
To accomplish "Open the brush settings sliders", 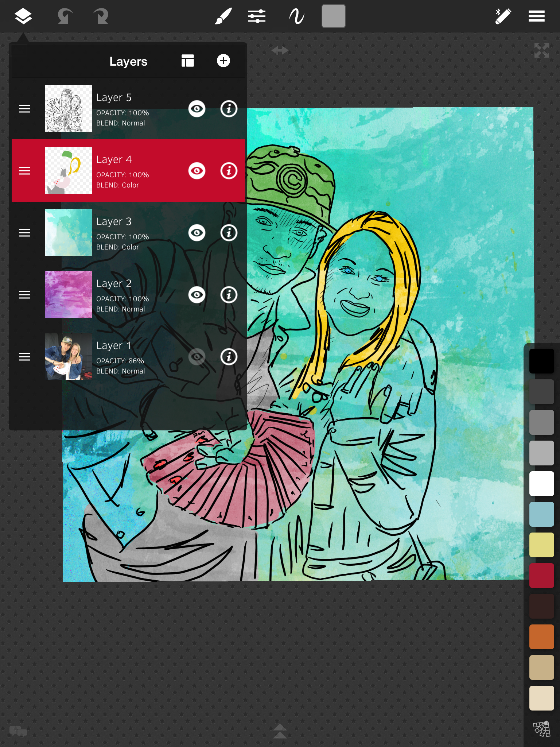I will coord(257,16).
